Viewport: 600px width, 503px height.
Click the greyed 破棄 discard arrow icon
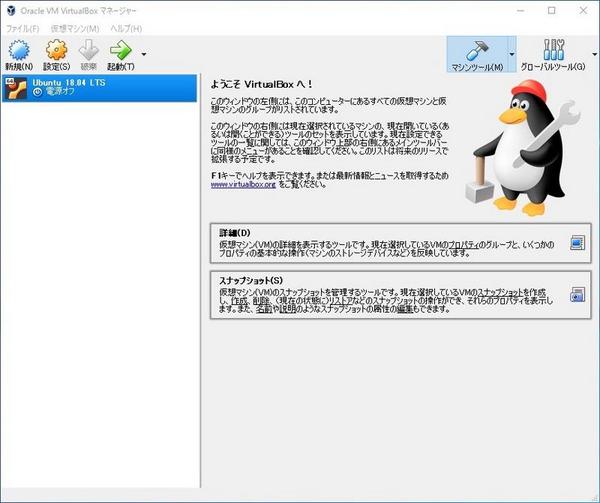tap(88, 55)
